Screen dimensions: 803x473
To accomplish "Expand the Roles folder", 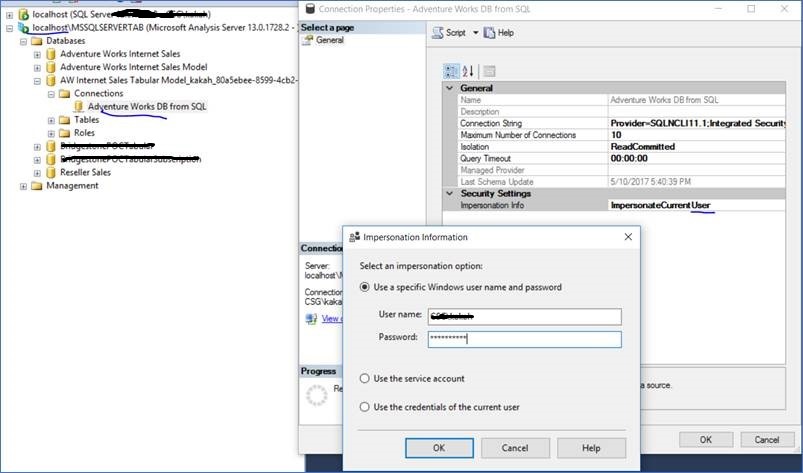I will pos(51,134).
